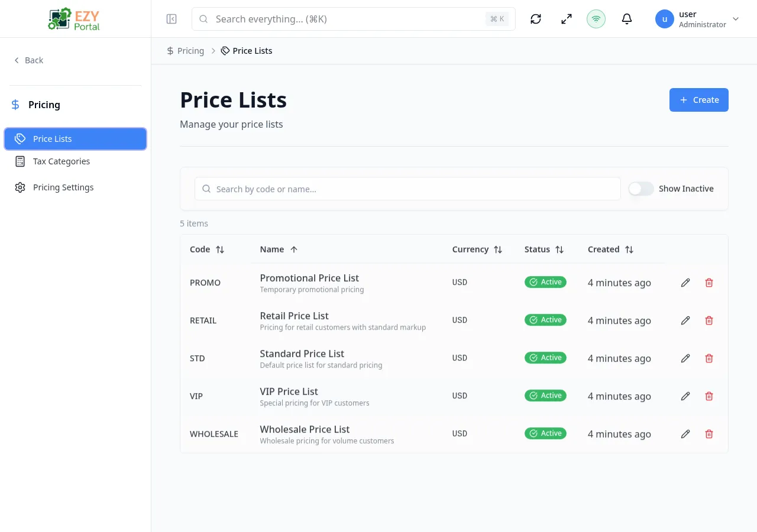Enter fullscreen using the expand icon
Screen dimensions: 757x532
[566, 18]
